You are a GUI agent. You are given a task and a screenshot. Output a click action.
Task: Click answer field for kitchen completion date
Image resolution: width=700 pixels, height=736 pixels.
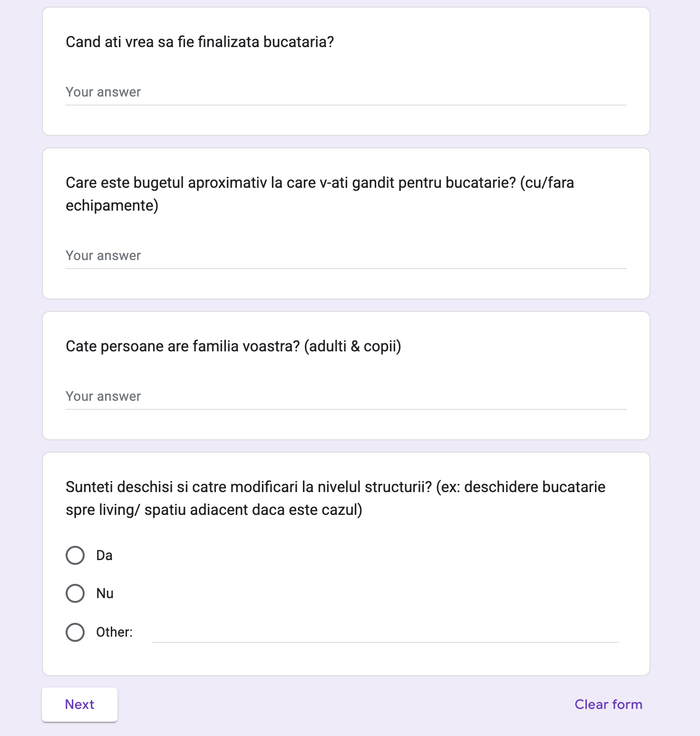(x=346, y=92)
